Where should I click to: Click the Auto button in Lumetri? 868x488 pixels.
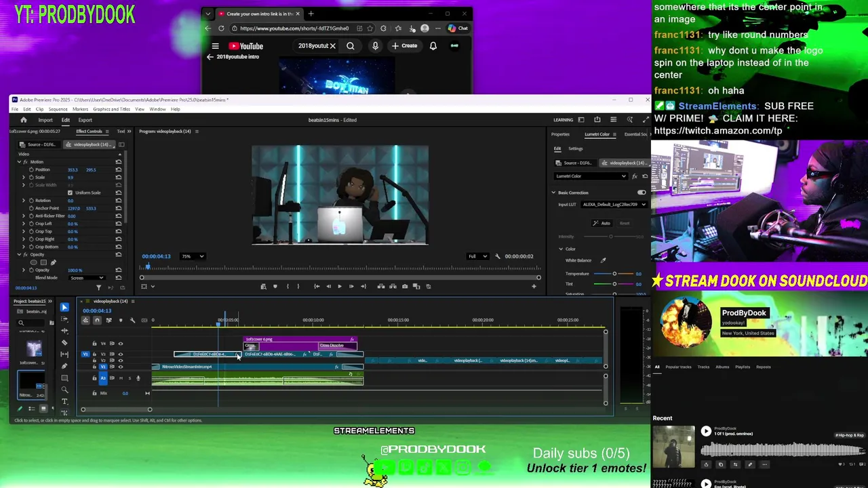(x=602, y=223)
